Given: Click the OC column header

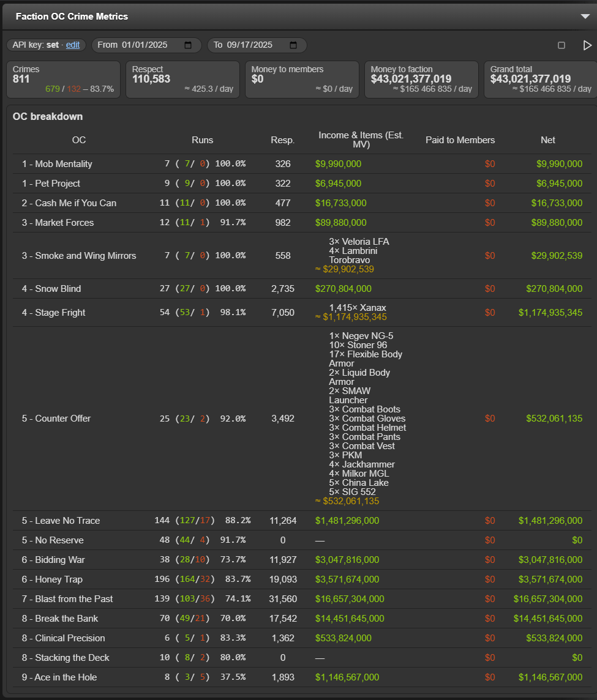Looking at the screenshot, I should [79, 140].
